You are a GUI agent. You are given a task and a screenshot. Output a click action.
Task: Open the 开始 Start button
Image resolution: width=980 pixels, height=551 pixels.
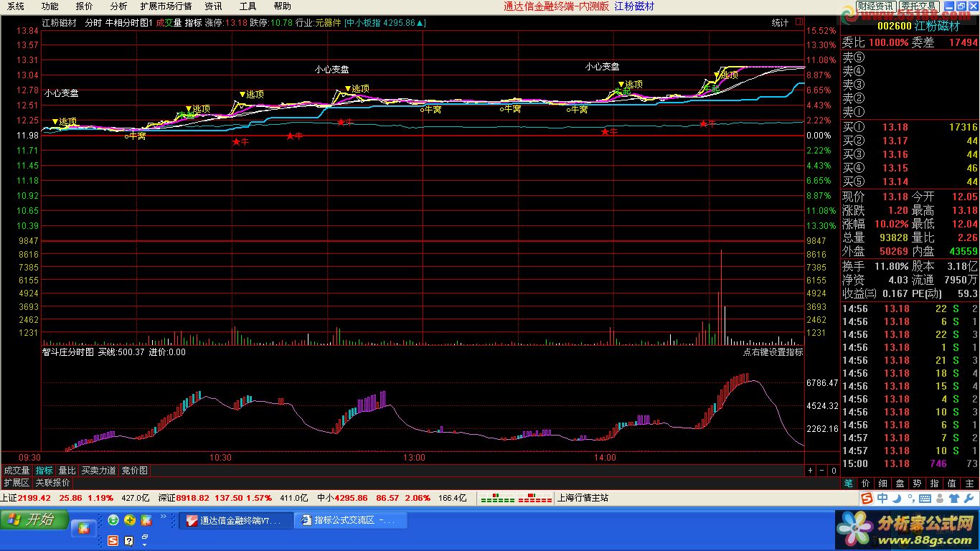34,519
